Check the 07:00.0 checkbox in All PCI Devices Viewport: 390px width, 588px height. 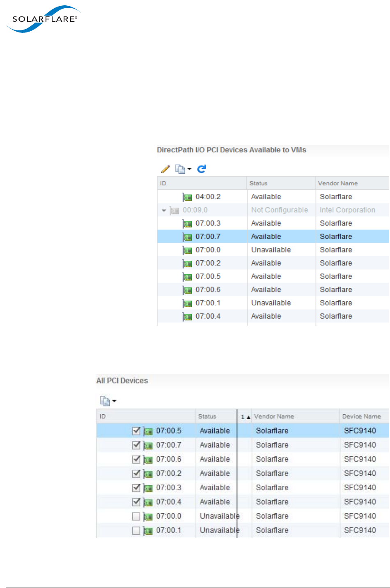(136, 516)
